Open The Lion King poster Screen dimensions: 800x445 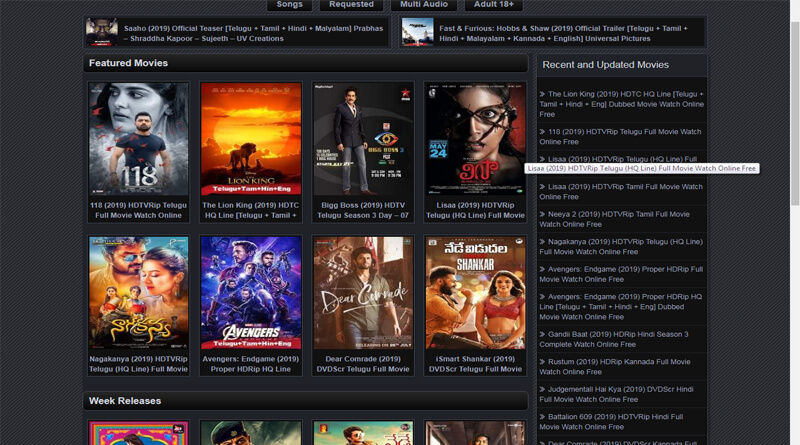click(250, 139)
